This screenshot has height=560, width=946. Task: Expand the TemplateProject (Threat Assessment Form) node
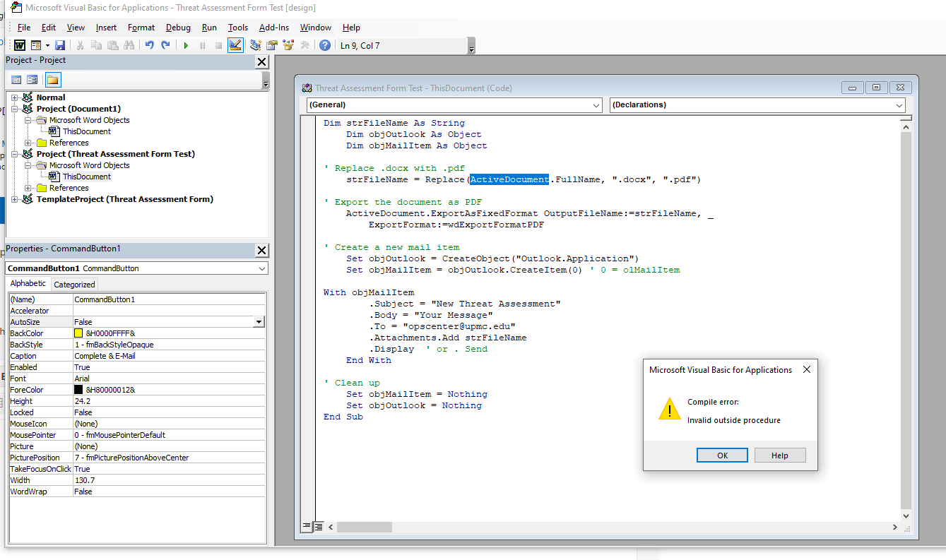click(x=14, y=199)
